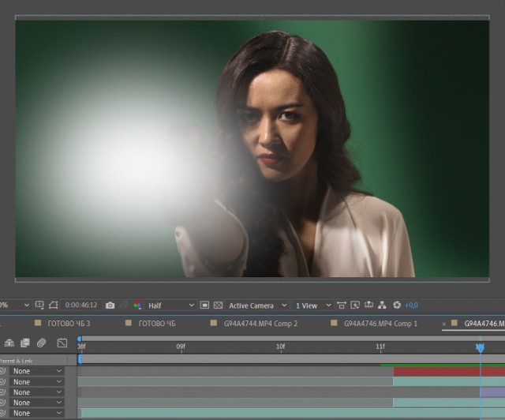Reset exposure with the aperture icon
Viewport: 505px width, 420px height.
coord(397,305)
